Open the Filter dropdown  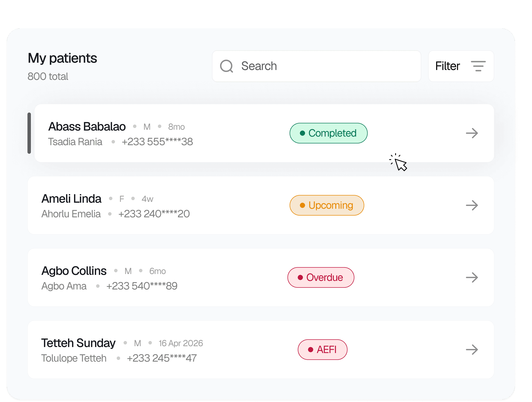[x=461, y=66]
